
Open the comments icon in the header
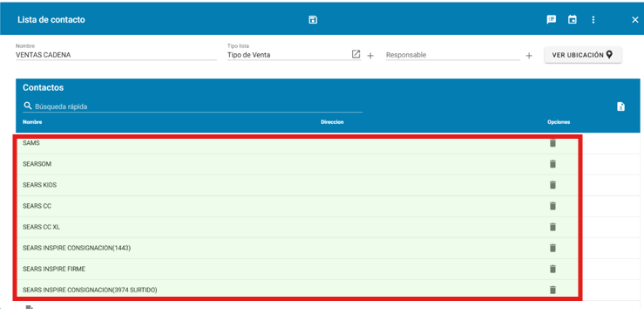coord(551,20)
